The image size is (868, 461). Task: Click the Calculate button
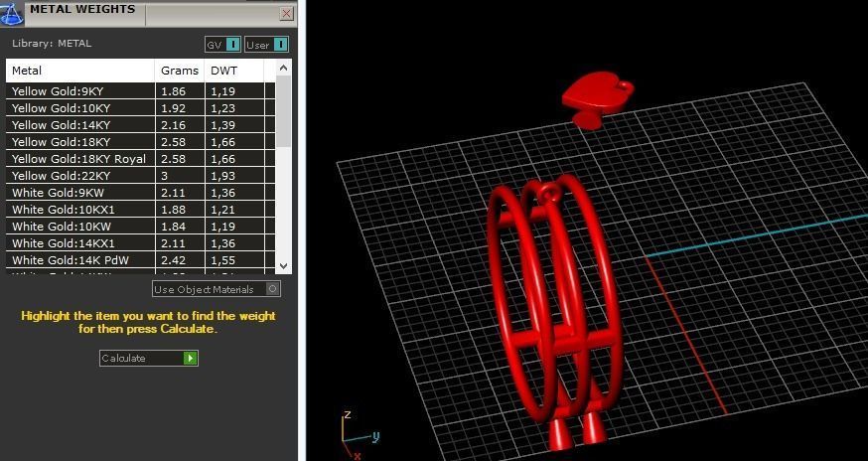point(149,358)
